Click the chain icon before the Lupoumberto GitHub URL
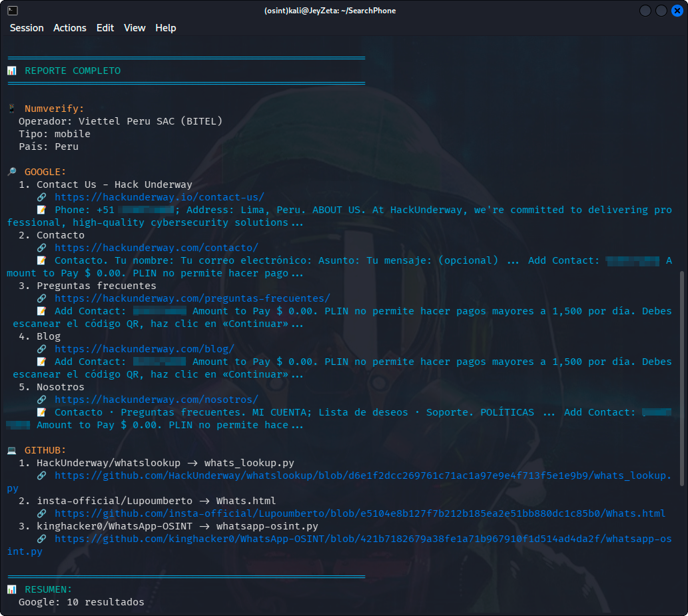 point(42,513)
